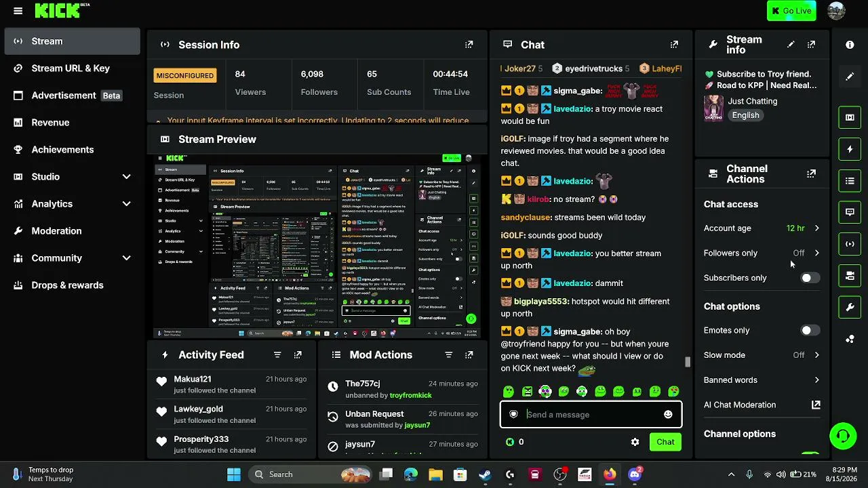Go to the Advertisement section
The height and width of the screenshot is (488, 868).
tap(73, 96)
